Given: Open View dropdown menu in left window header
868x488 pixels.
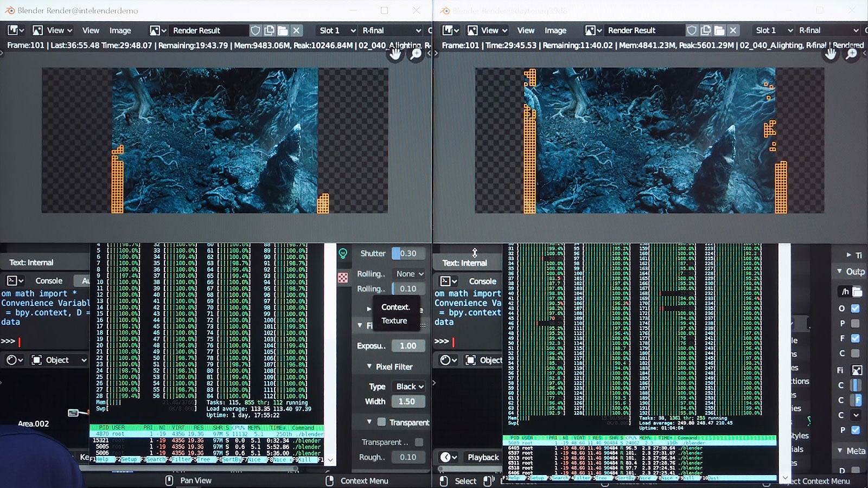Looking at the screenshot, I should 60,30.
